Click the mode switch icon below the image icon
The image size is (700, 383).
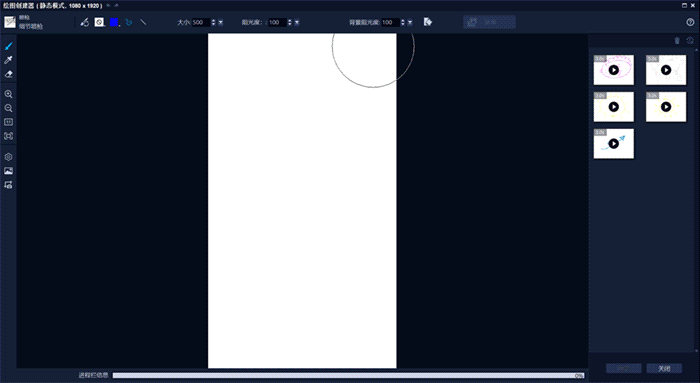point(8,185)
